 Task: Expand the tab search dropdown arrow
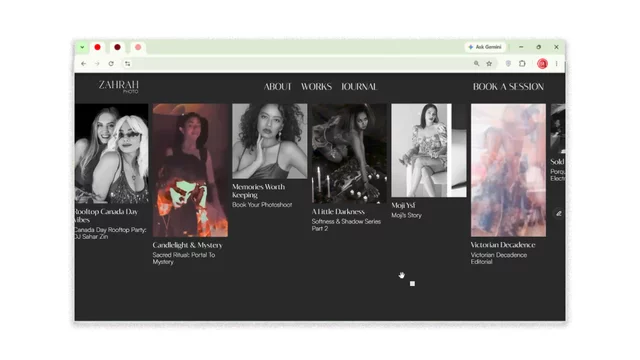tap(82, 47)
